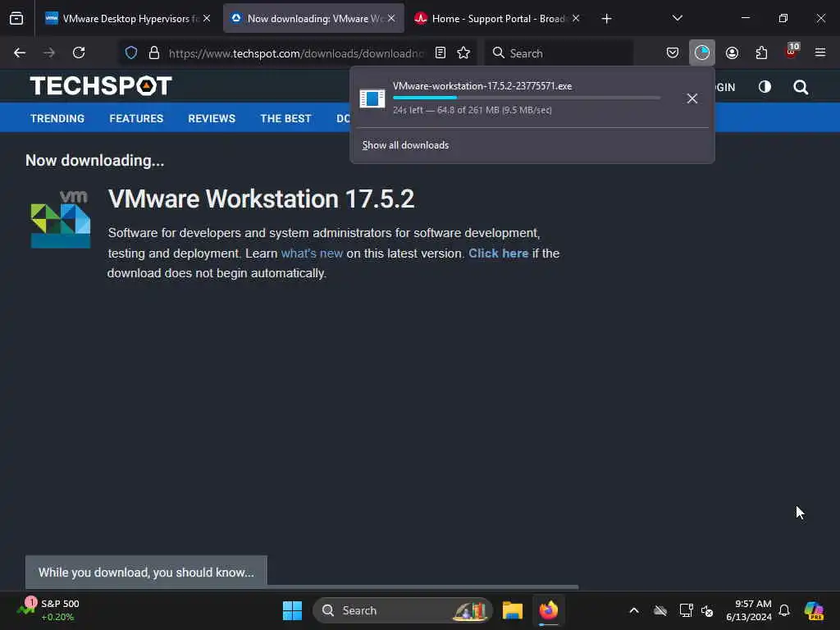The height and width of the screenshot is (630, 840).
Task: Close the VMware Desktop Hypervisors tab
Action: pyautogui.click(x=207, y=18)
